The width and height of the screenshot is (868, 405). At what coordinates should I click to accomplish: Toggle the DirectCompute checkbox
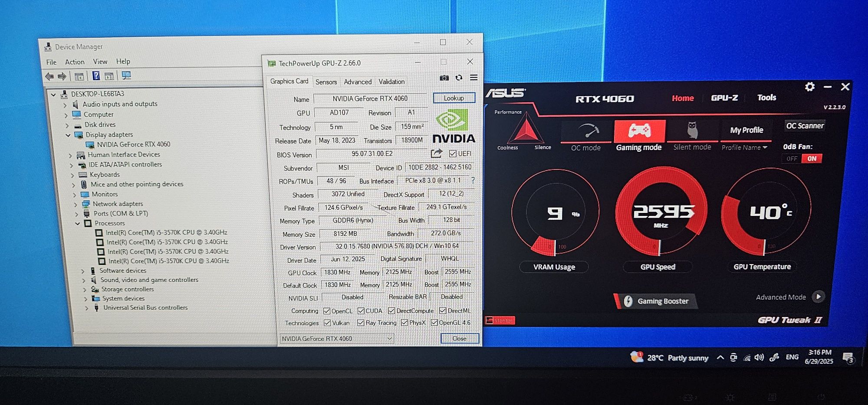pos(391,310)
